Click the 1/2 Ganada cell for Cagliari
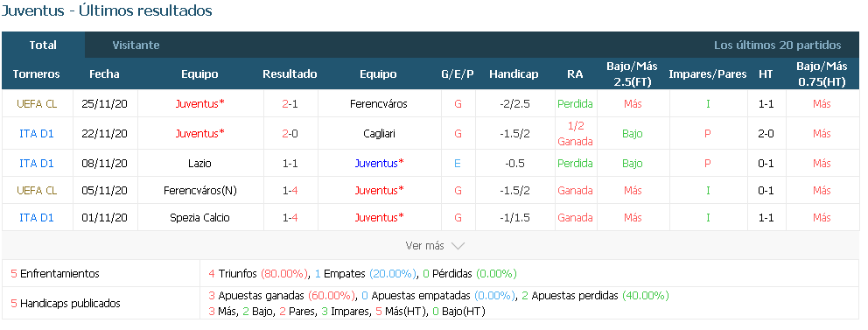868x330 pixels. tap(575, 133)
